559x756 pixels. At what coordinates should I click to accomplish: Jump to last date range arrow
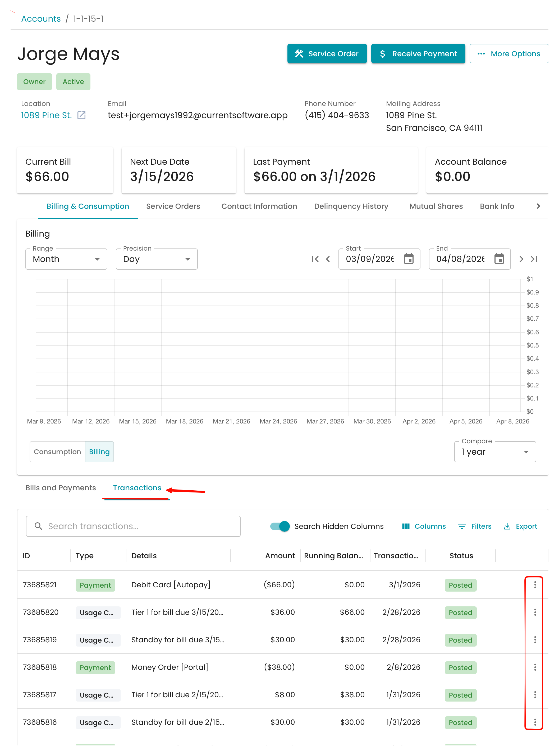(534, 259)
